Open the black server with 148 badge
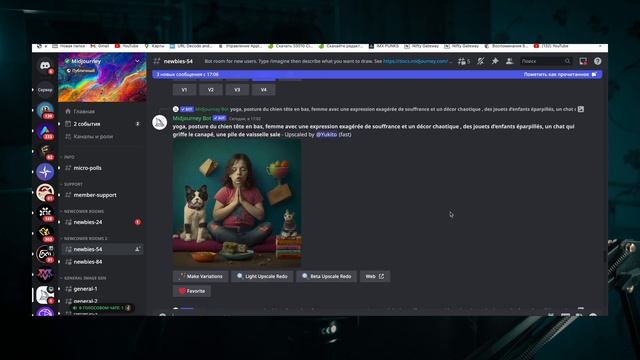This screenshot has width=640, height=360. click(45, 213)
